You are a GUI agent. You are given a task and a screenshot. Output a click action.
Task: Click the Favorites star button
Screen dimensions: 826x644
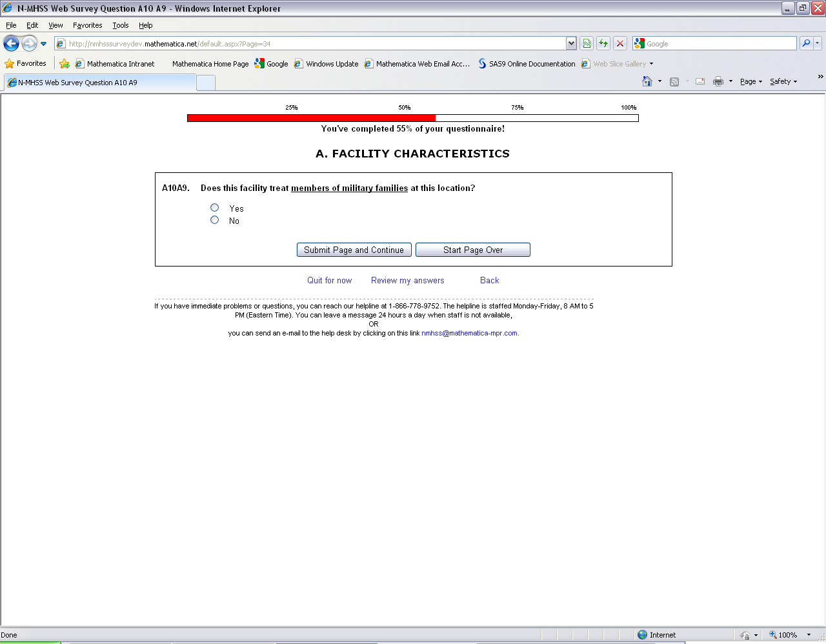point(26,63)
